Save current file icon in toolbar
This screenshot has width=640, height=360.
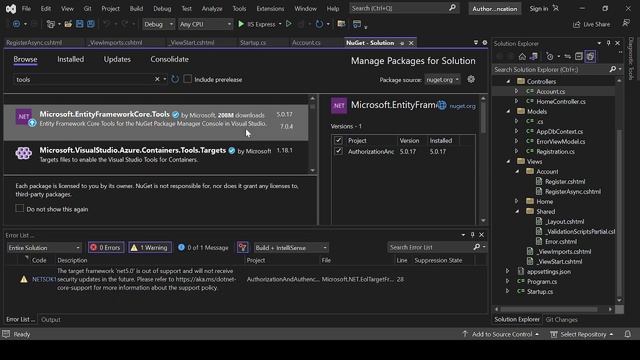[x=80, y=24]
